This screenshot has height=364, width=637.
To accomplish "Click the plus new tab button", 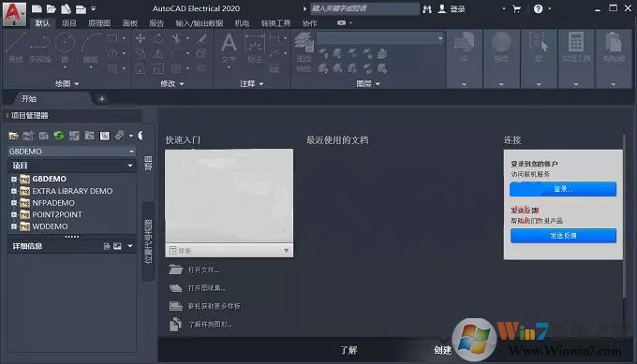I will (x=101, y=98).
